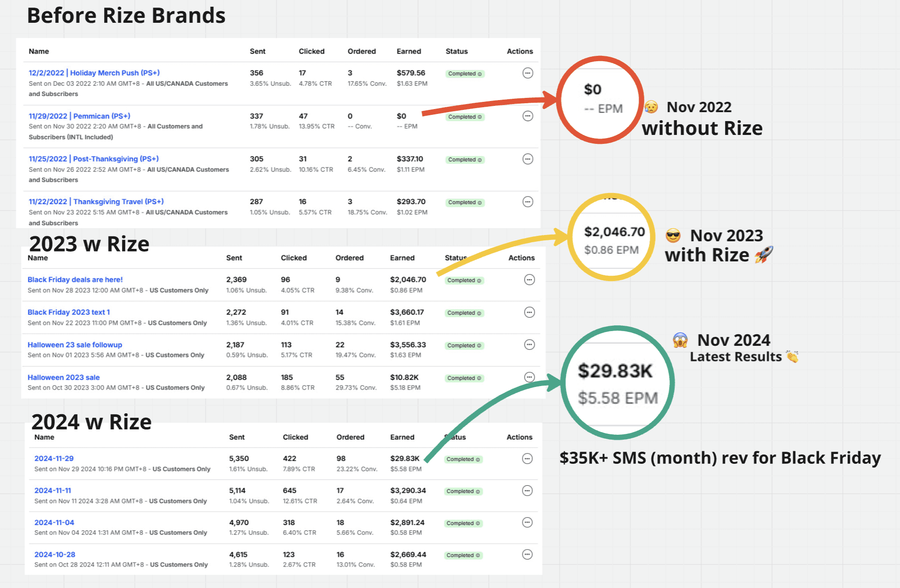This screenshot has width=900, height=588.
Task: Select the Clicked column header in 2023 table
Action: [294, 258]
